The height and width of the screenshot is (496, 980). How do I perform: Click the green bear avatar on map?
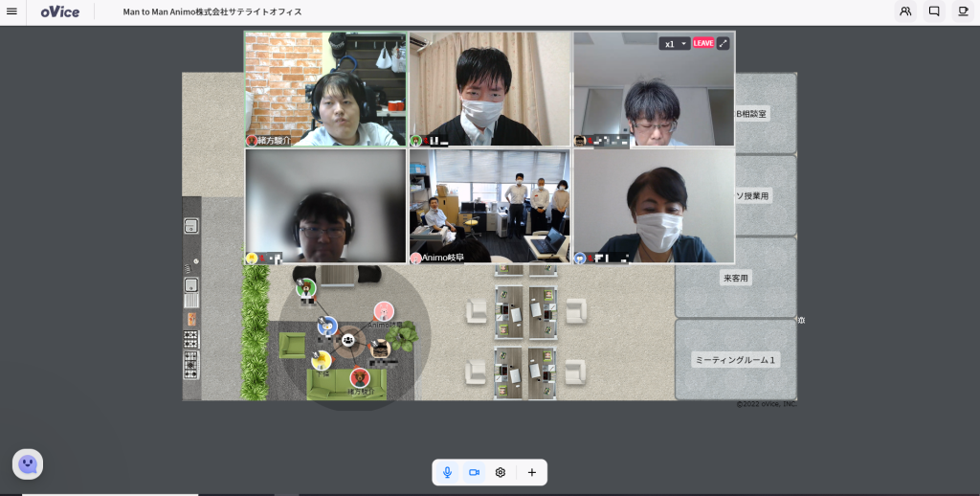coord(305,288)
